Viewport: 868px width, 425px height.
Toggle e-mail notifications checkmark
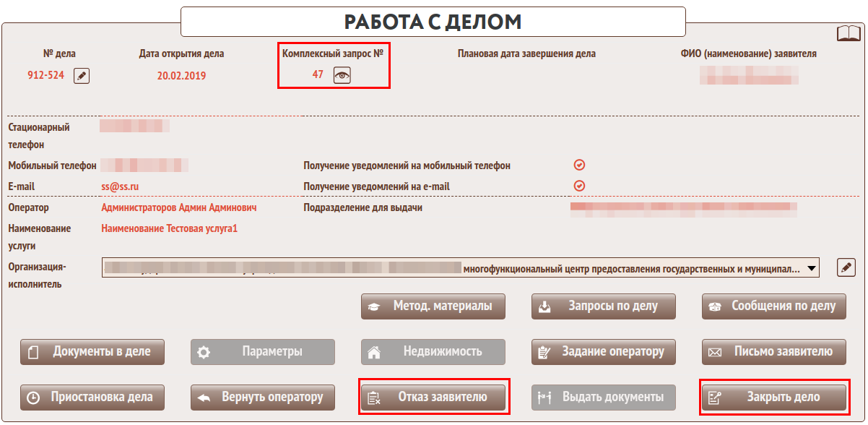click(x=578, y=186)
